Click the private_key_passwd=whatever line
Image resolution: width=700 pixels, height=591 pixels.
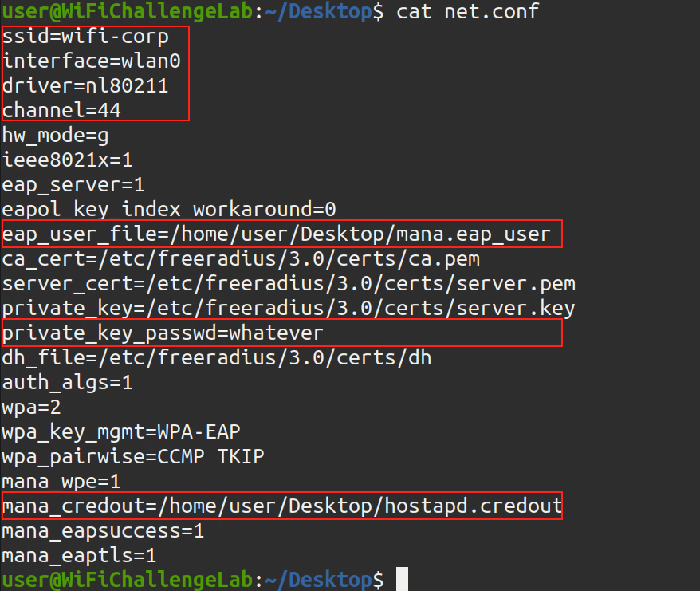(x=163, y=333)
